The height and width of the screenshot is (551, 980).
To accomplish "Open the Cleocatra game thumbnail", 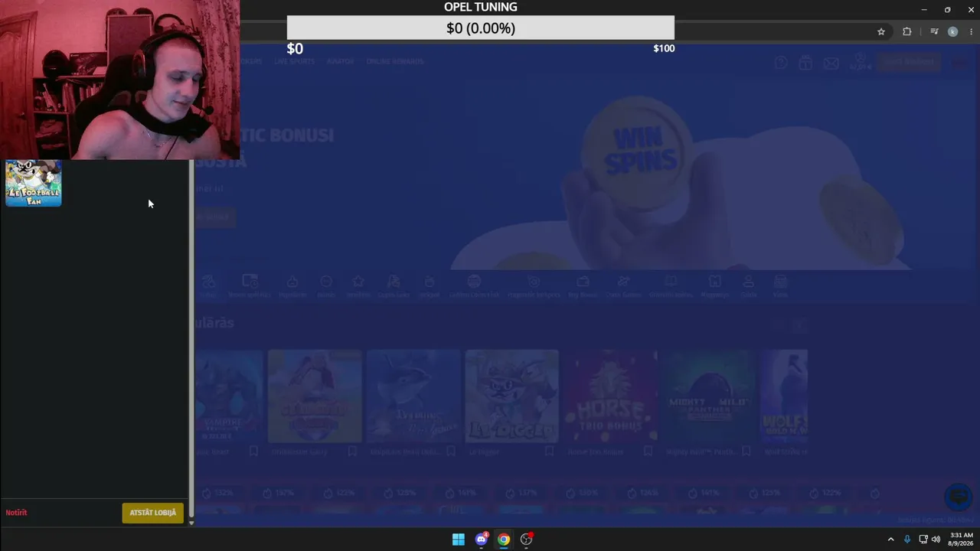I will [315, 396].
